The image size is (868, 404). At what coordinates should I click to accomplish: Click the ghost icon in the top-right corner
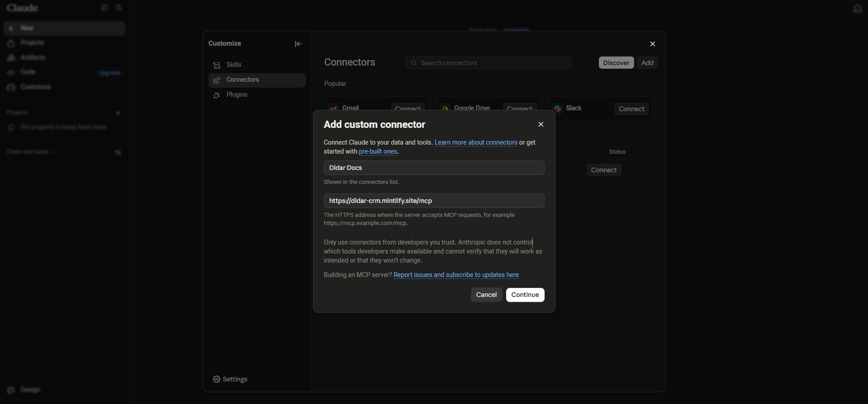(x=857, y=9)
